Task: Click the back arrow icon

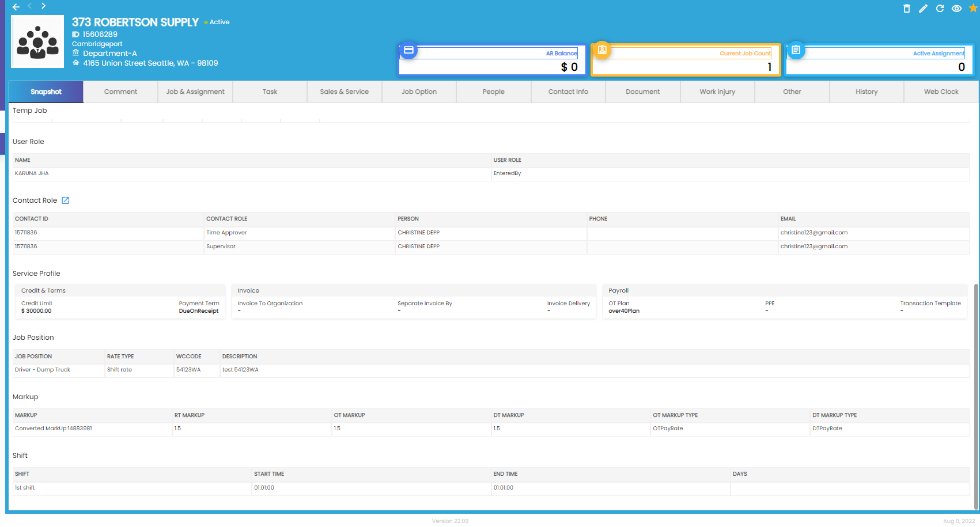Action: (16, 7)
